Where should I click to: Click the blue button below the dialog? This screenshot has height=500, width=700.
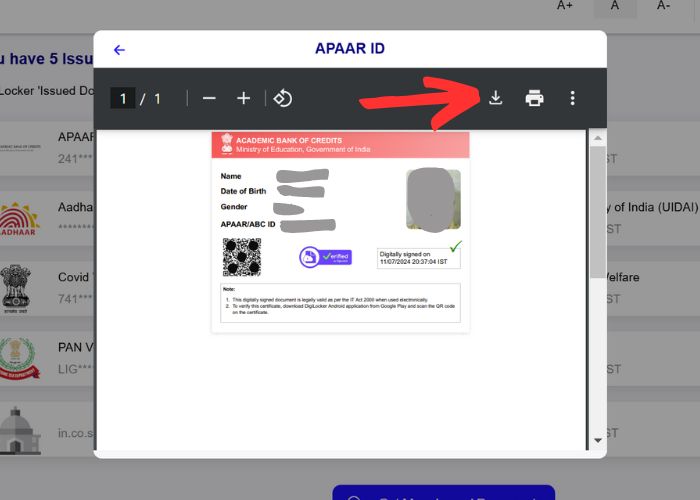coord(444,492)
